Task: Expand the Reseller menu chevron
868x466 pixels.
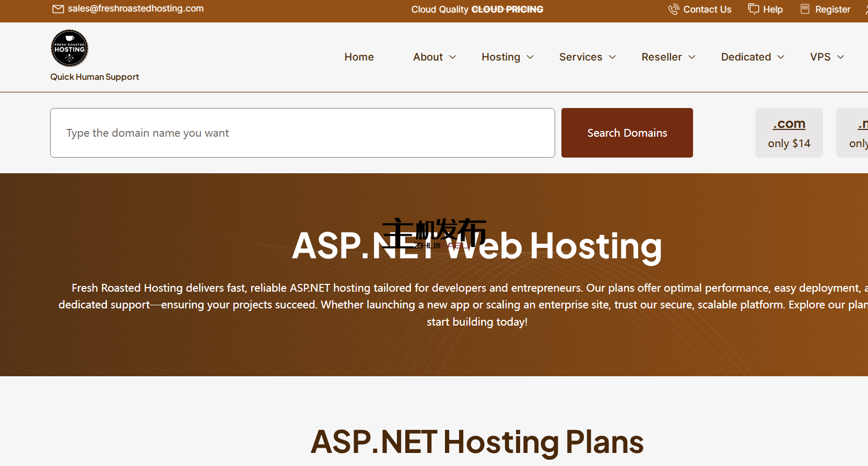Action: [692, 57]
